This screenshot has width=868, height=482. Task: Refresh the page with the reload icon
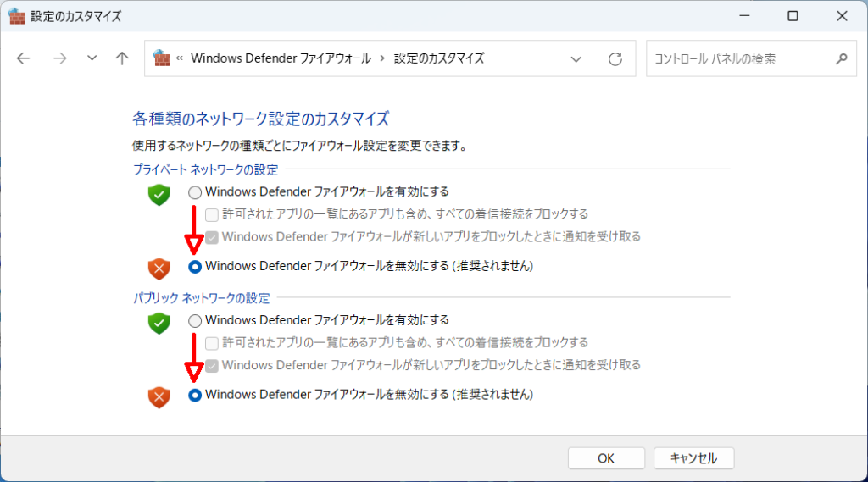pos(615,58)
